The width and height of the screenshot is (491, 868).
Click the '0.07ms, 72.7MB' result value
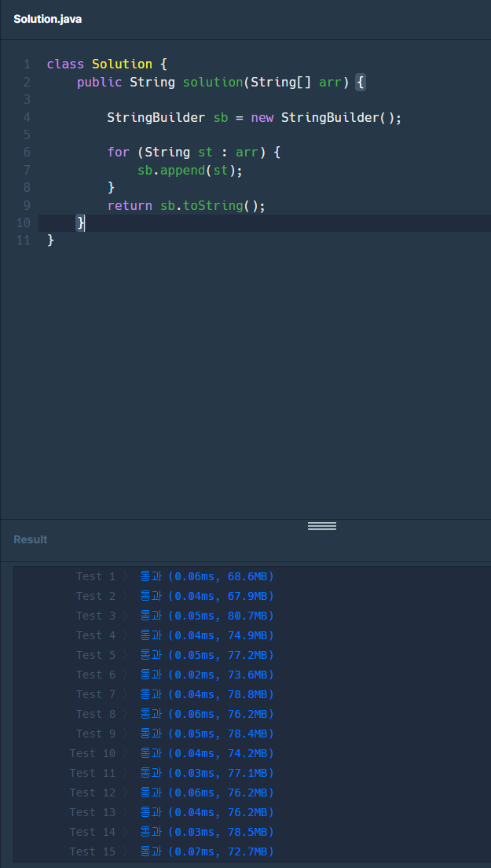221,851
